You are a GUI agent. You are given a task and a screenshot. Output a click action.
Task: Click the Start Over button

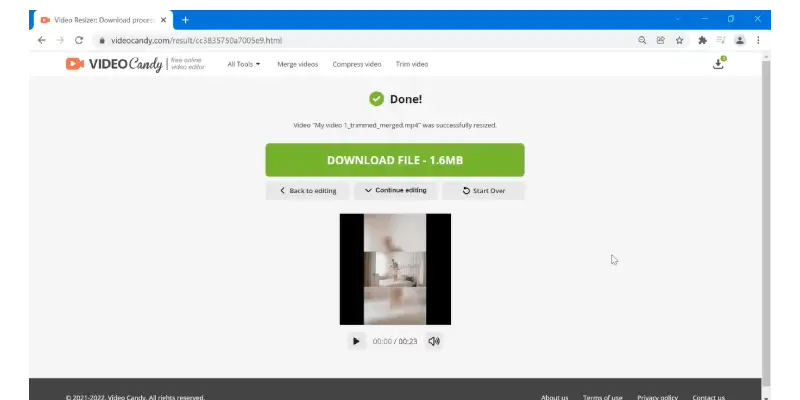click(484, 191)
